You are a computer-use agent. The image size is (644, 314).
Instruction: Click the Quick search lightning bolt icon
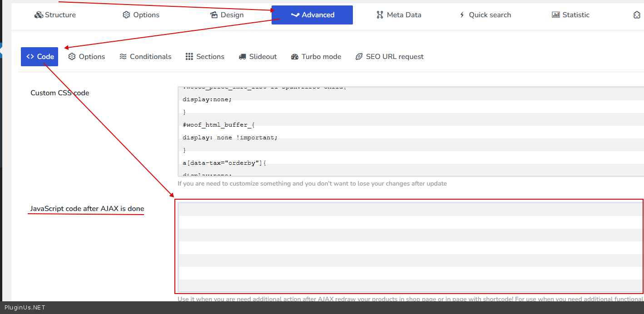click(x=462, y=15)
